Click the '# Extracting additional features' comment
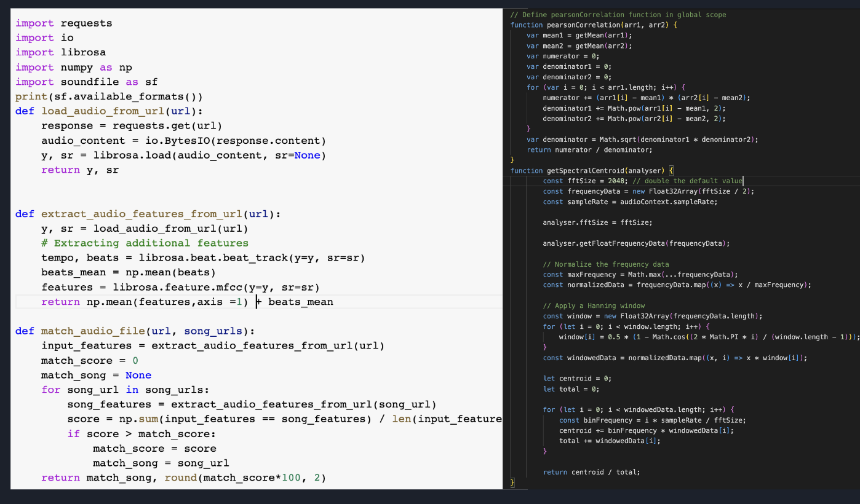The height and width of the screenshot is (504, 860). [145, 243]
